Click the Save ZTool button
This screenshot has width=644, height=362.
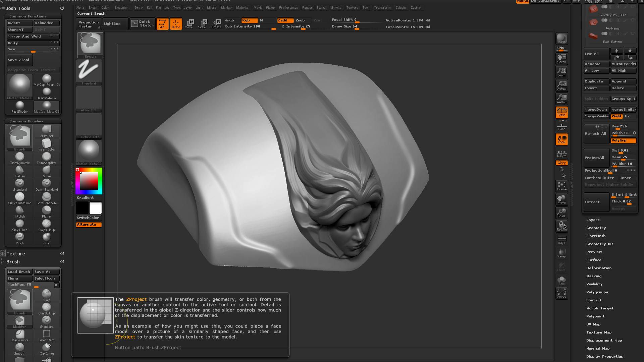point(20,60)
